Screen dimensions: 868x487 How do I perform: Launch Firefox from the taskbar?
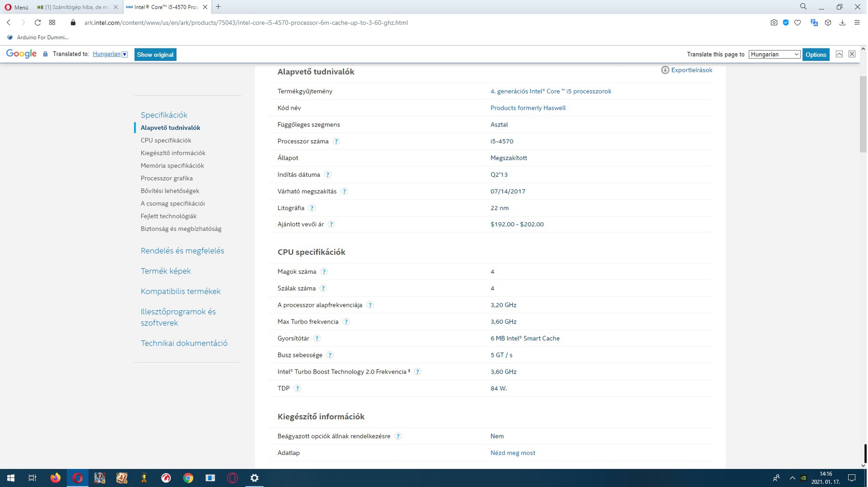[55, 478]
